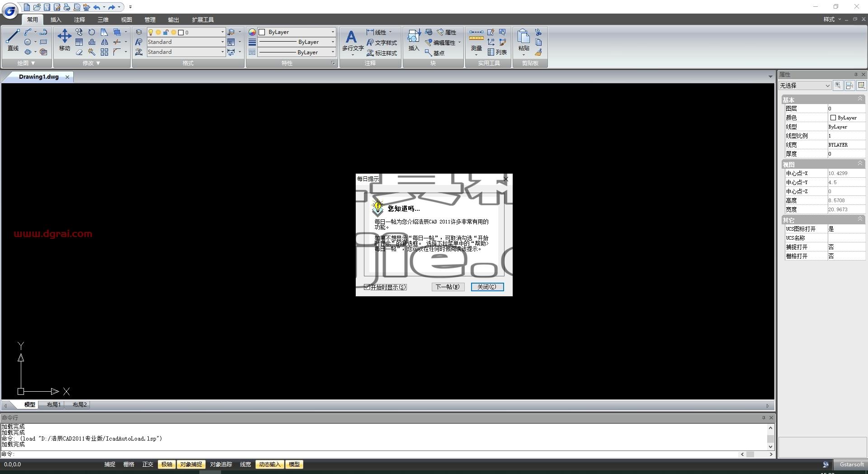
Task: Click the Measure (测量) tool icon
Action: point(476,40)
